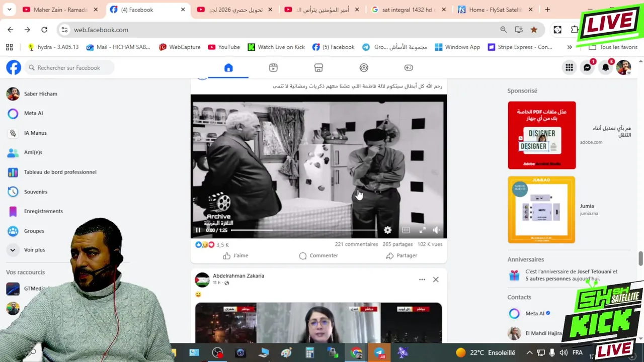Viewport: 644px width, 362px height.
Task: Open the Marketplace icon
Action: pyautogui.click(x=318, y=67)
